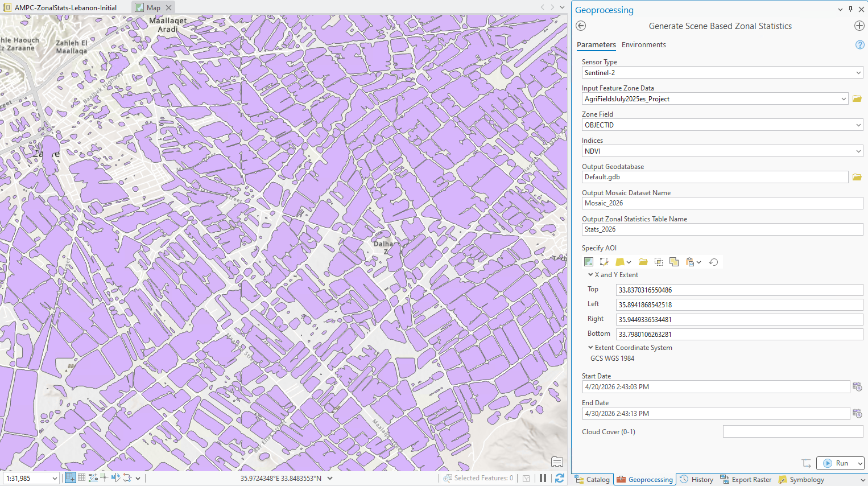Toggle map constraints icon

pyautogui.click(x=93, y=478)
